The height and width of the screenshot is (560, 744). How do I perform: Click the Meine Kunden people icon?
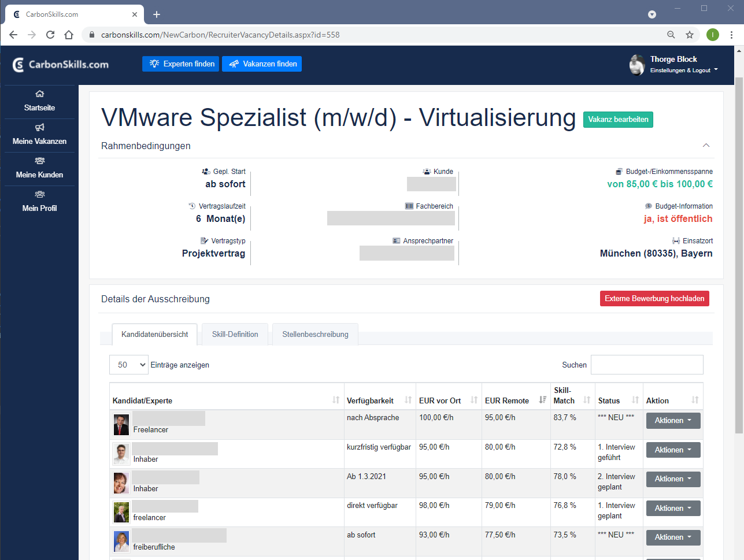pyautogui.click(x=40, y=161)
